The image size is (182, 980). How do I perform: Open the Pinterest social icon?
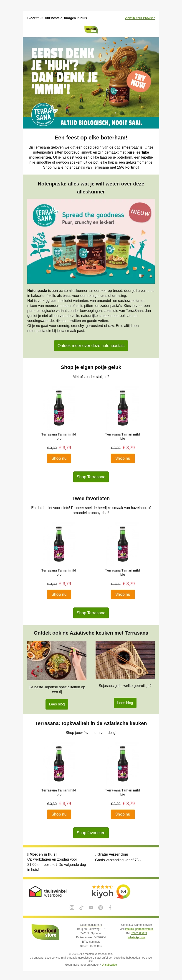100,907
